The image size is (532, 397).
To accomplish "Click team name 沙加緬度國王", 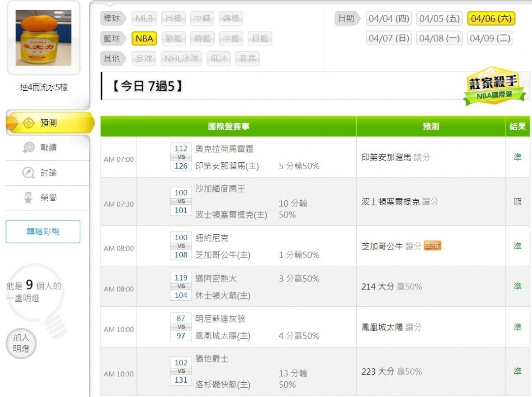I will 220,188.
